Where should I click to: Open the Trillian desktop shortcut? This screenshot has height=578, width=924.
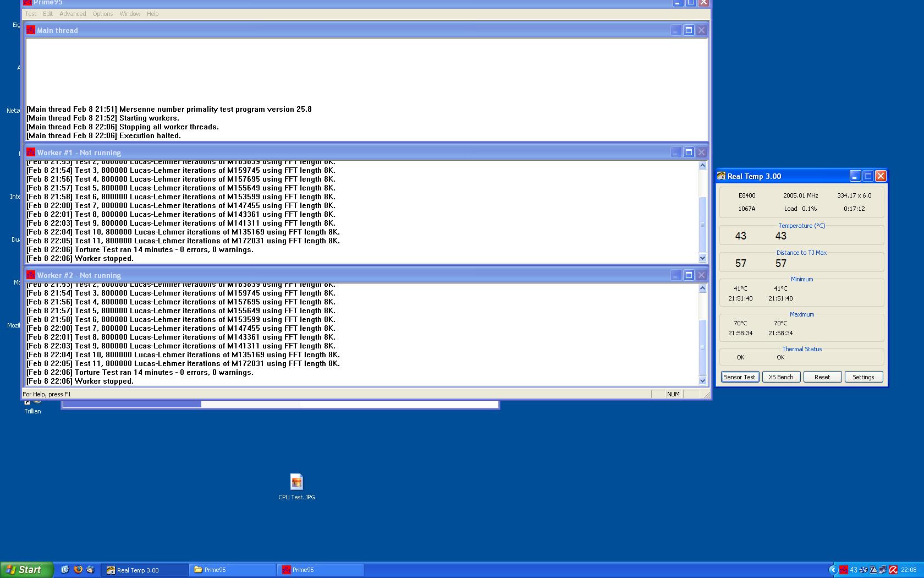(x=32, y=406)
